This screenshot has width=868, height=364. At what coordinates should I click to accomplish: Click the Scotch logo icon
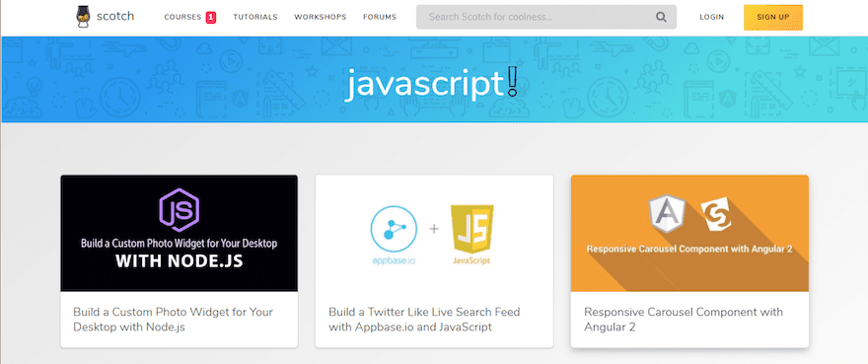(x=83, y=17)
